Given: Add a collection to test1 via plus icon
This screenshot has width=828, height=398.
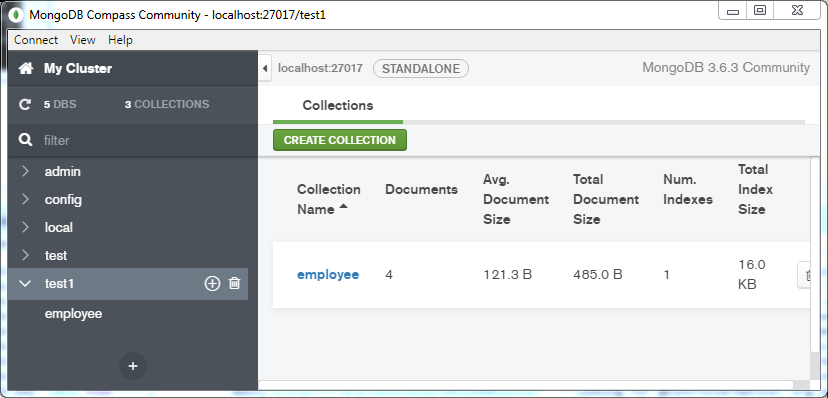Looking at the screenshot, I should click(212, 283).
